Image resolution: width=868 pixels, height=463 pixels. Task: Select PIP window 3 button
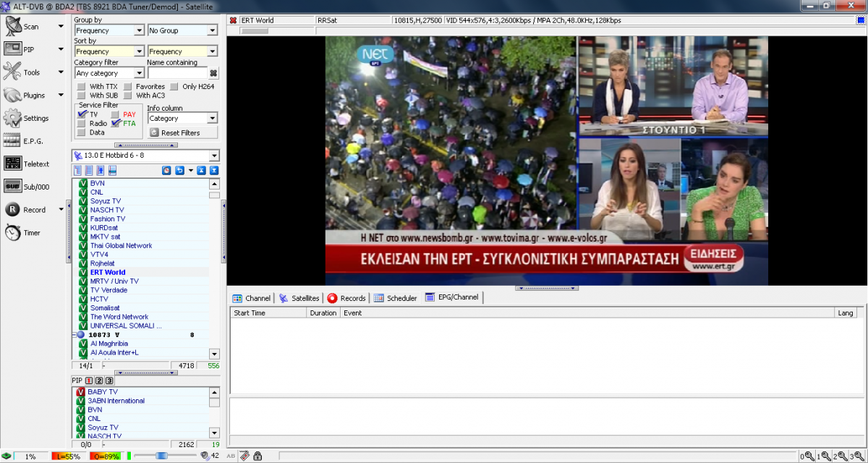(x=109, y=381)
